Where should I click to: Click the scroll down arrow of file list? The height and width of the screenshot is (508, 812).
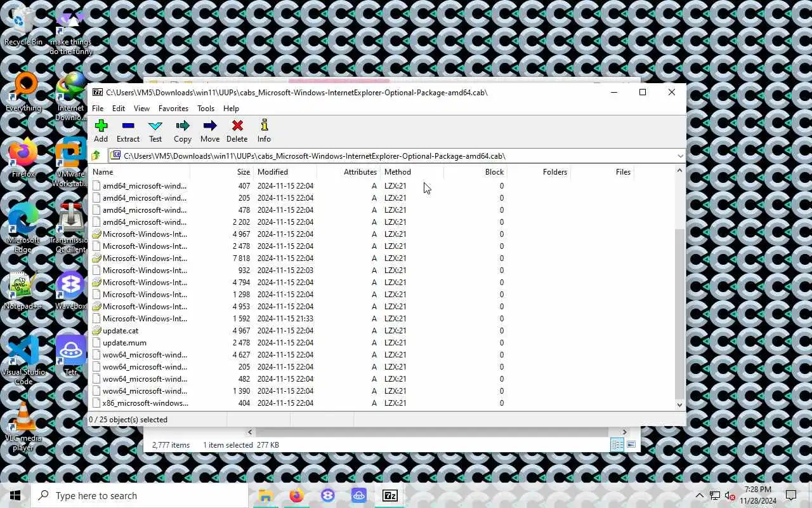point(679,404)
